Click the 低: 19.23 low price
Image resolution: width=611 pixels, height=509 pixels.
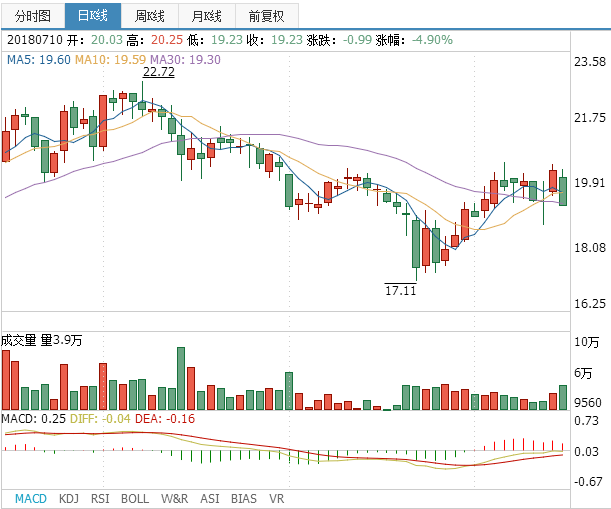[x=214, y=40]
